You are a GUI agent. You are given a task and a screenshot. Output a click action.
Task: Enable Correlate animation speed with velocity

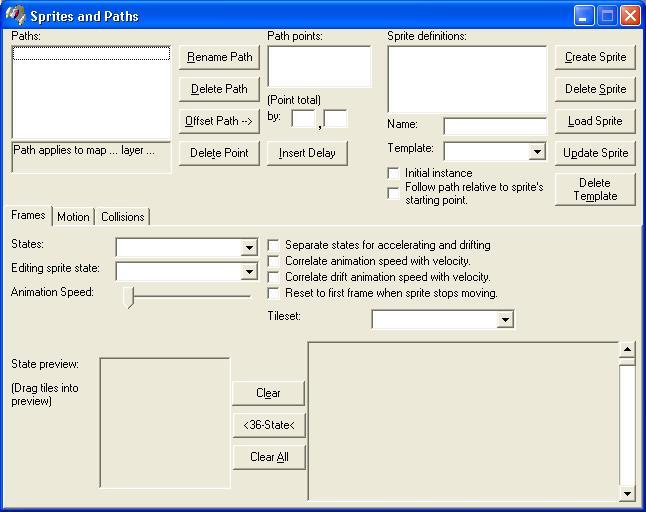[273, 262]
